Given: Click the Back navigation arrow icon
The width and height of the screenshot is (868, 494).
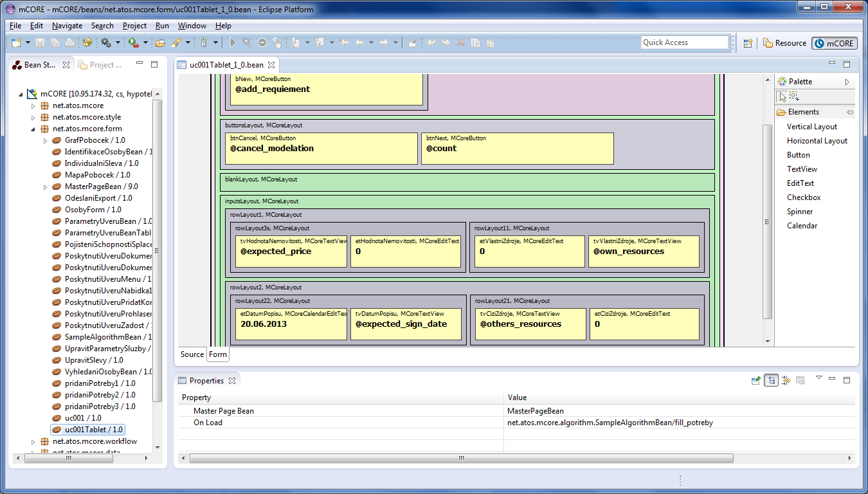Looking at the screenshot, I should 360,42.
